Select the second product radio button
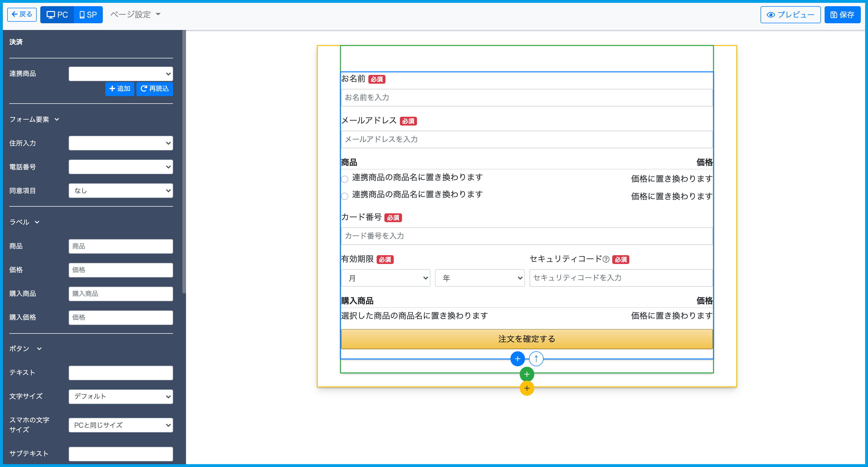Viewport: 868px width, 467px height. click(344, 196)
